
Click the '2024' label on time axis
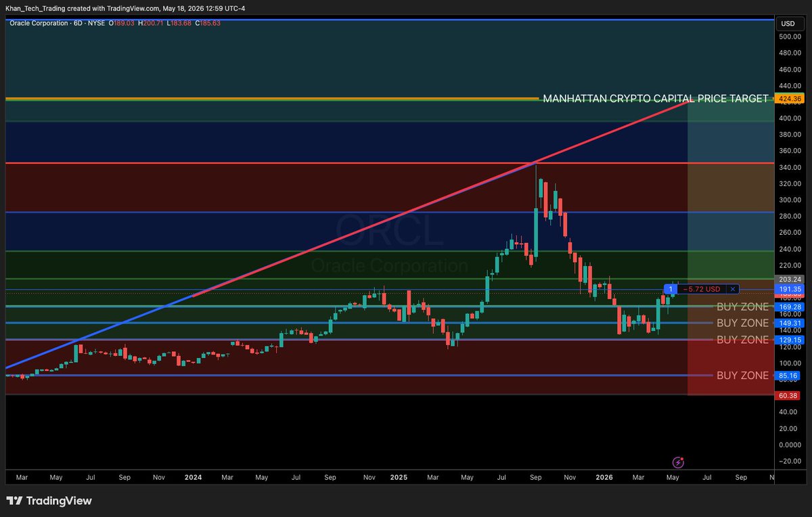(193, 477)
